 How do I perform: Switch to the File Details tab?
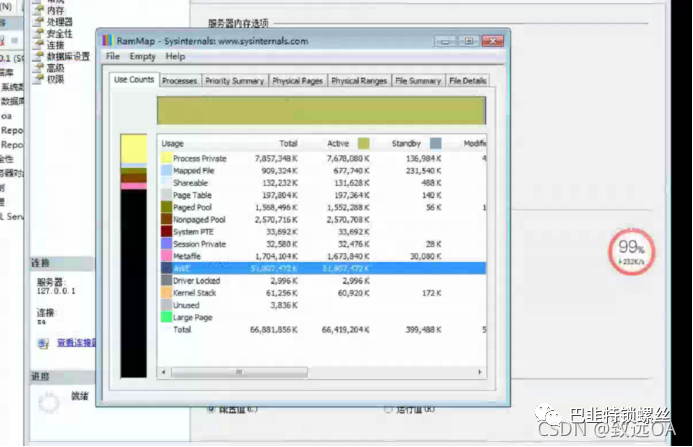tap(468, 81)
